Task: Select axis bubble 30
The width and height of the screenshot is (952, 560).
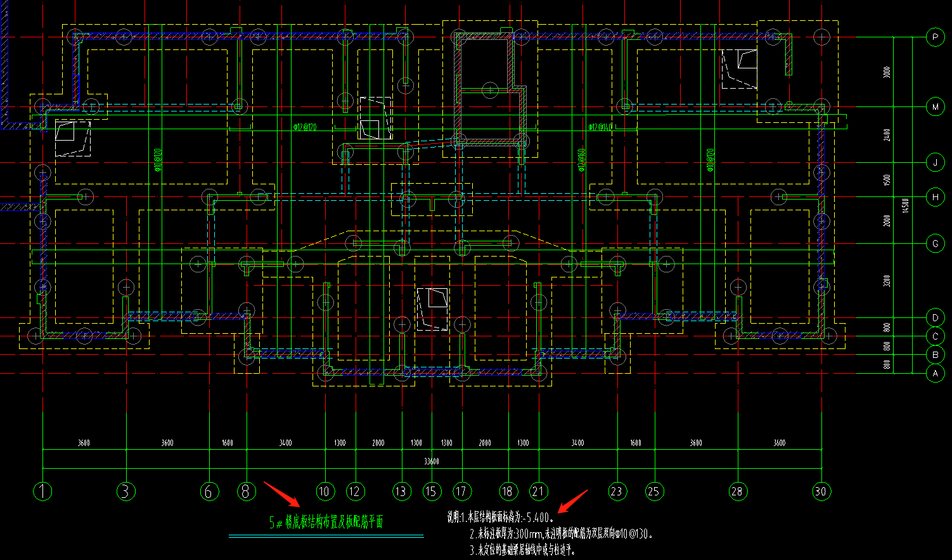Action: tap(821, 491)
